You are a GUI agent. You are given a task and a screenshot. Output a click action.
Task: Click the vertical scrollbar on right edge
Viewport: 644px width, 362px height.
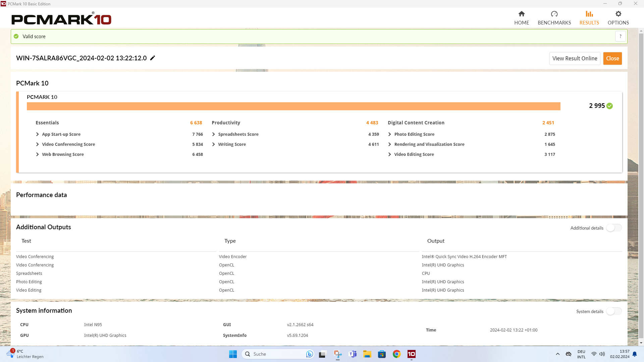(641, 186)
